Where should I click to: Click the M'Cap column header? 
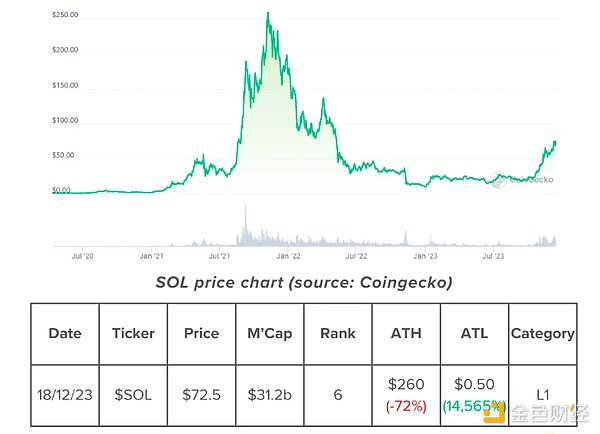point(269,334)
